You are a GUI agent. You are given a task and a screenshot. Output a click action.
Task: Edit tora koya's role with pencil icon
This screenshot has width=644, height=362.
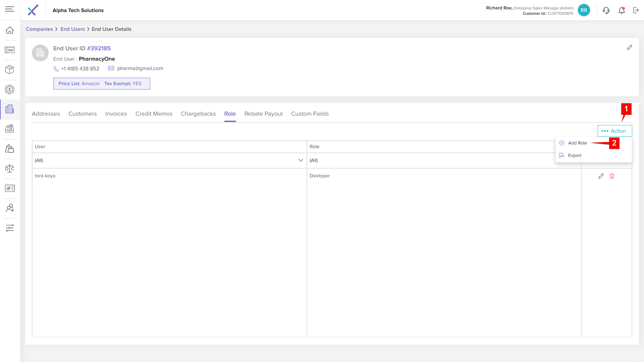click(601, 176)
